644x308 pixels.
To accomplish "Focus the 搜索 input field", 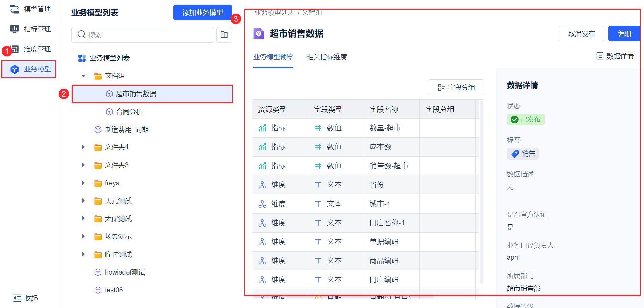I will pos(143,35).
